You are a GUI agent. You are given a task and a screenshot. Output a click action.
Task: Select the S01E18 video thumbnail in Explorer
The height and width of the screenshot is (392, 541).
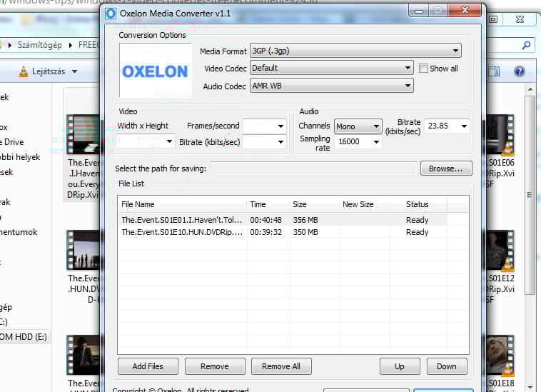click(500, 356)
